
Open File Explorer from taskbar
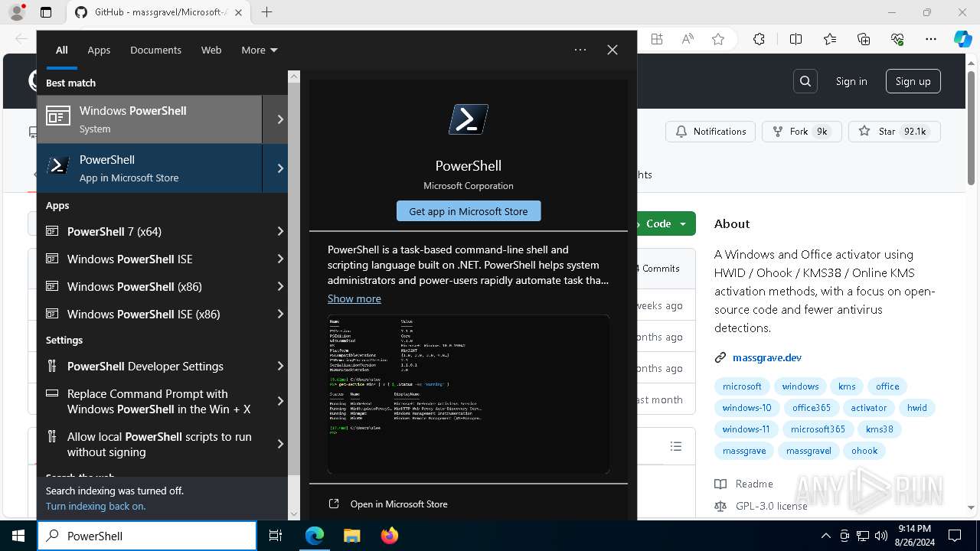[x=351, y=536]
